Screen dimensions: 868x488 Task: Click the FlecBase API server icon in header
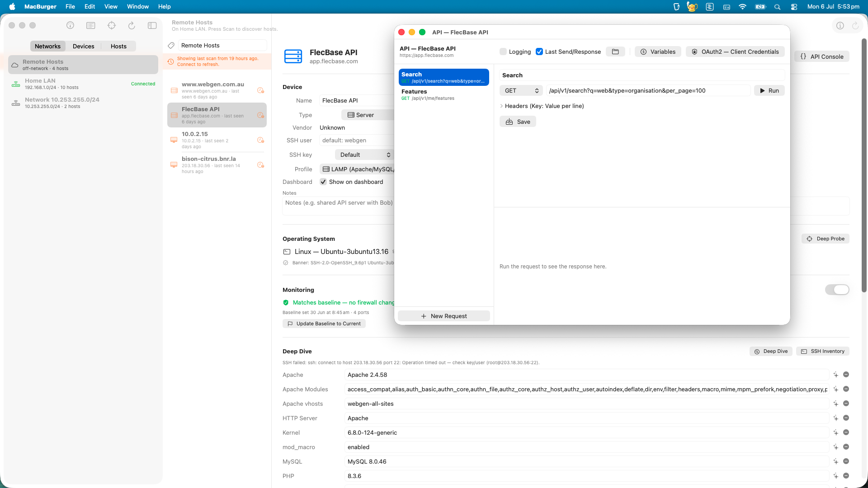coord(293,56)
